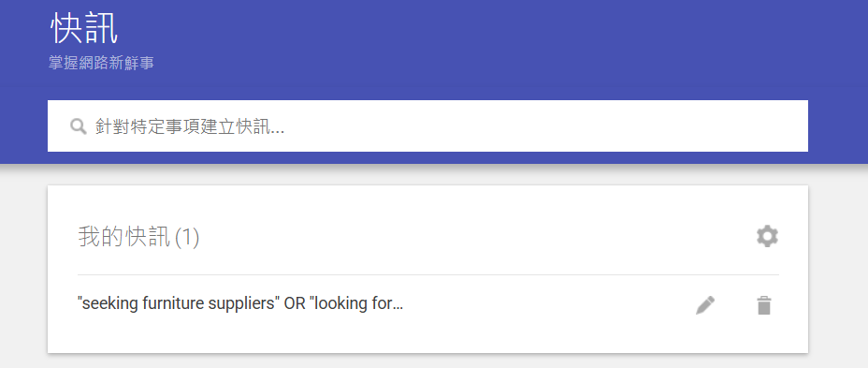Select the "seeking furniture suppliers" alert row
Image resolution: width=868 pixels, height=368 pixels.
(x=427, y=304)
